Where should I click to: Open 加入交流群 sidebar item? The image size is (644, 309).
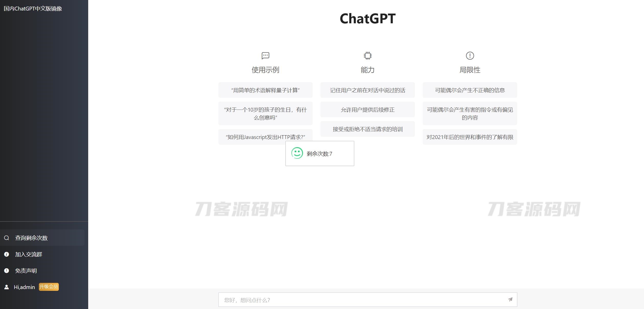[x=29, y=254]
